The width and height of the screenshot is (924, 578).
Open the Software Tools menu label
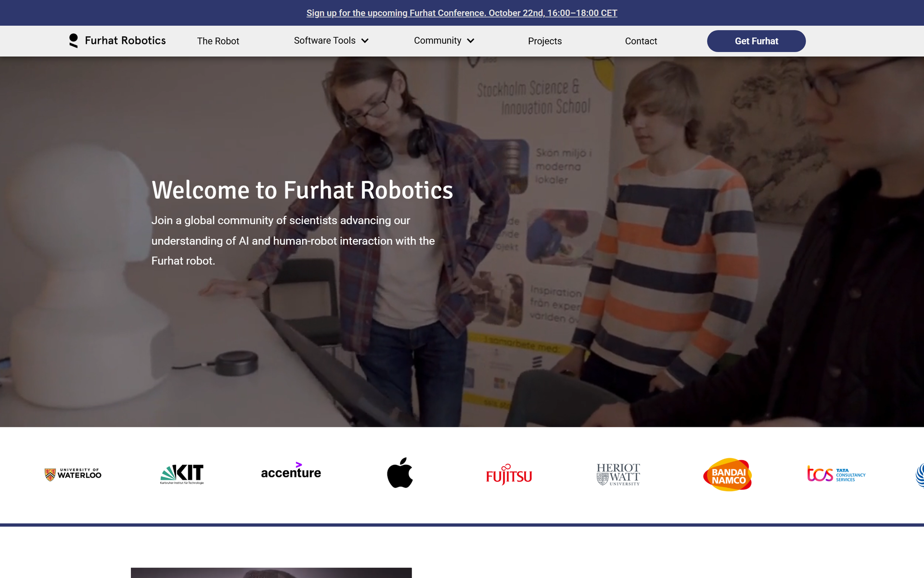tap(325, 40)
